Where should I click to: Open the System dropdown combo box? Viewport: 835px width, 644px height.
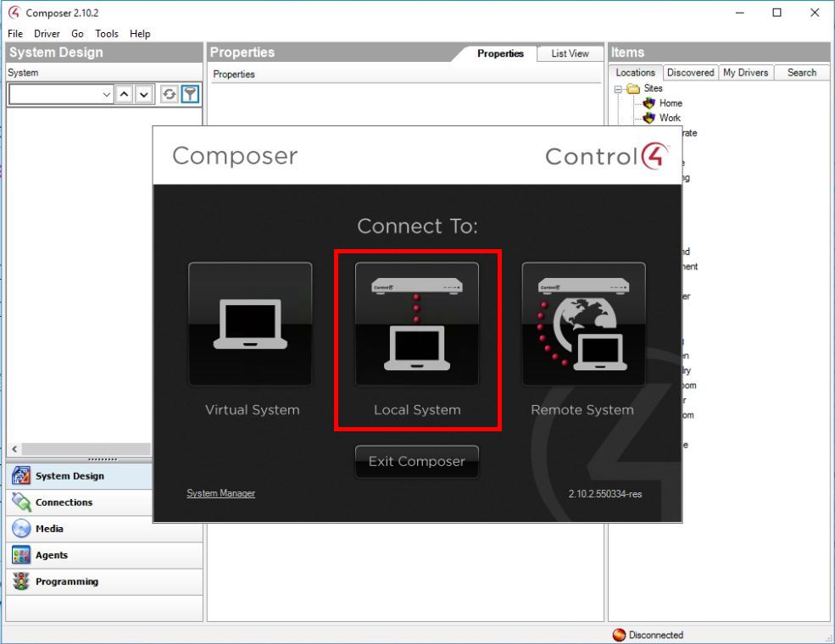click(x=61, y=94)
